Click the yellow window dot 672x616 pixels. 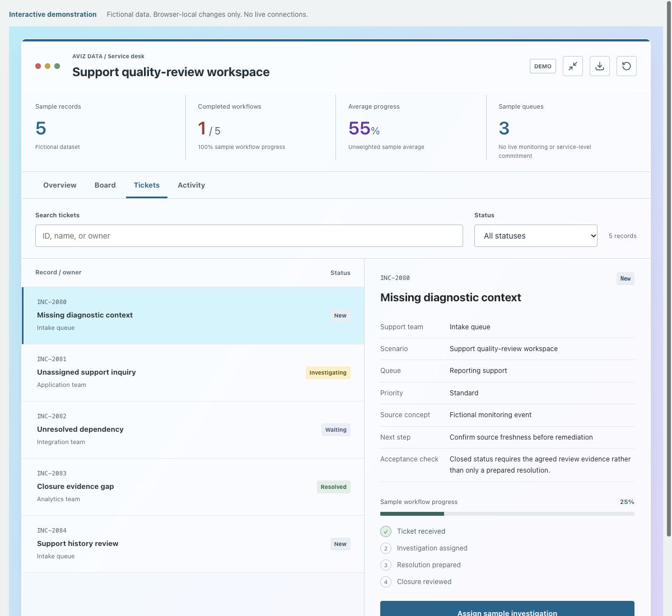pos(48,66)
